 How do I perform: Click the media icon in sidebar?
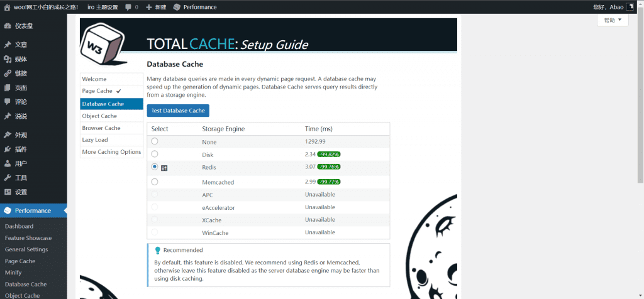pyautogui.click(x=8, y=59)
